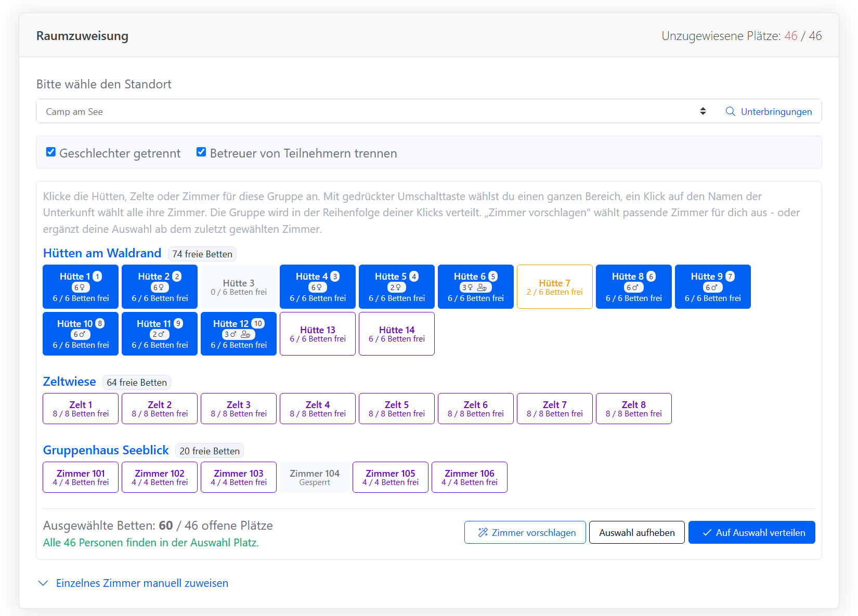
Task: Select Zimmer 103 room tile
Action: point(239,477)
